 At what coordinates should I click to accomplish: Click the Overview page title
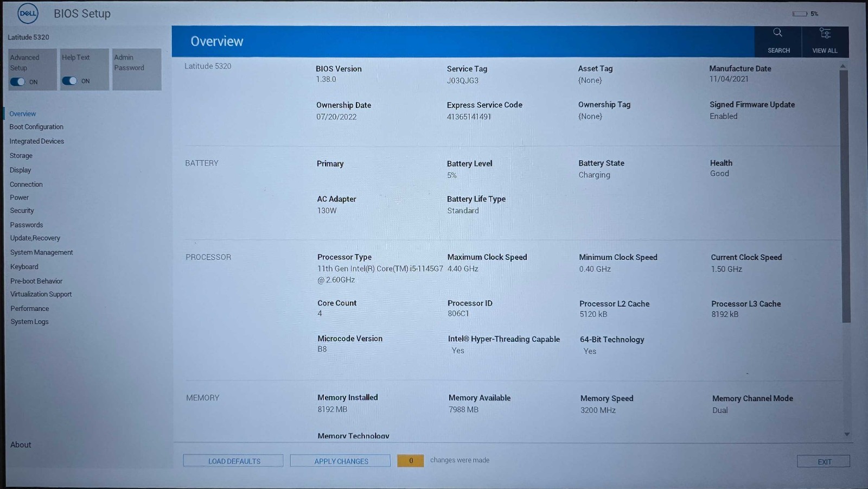(x=217, y=41)
